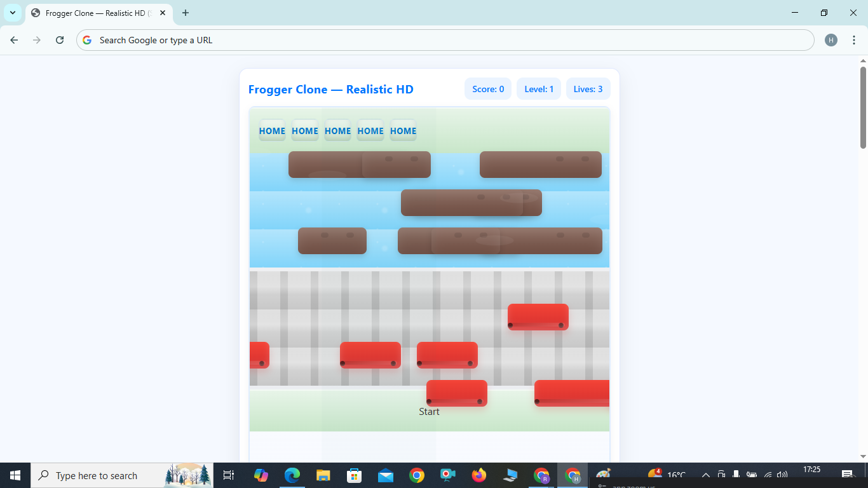This screenshot has width=868, height=488.
Task: Open the Chrome profile avatar "H"
Action: pyautogui.click(x=831, y=39)
